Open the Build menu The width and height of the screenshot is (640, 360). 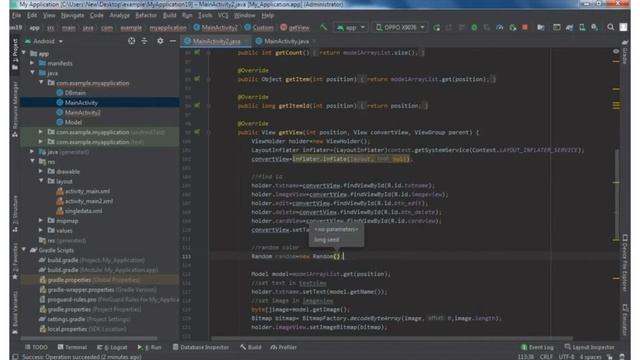[169, 16]
